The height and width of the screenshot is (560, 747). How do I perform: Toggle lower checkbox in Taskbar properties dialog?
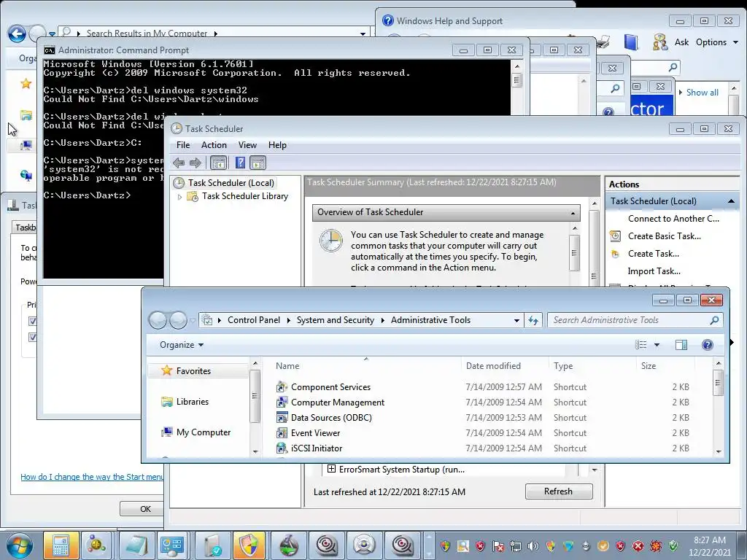32,337
